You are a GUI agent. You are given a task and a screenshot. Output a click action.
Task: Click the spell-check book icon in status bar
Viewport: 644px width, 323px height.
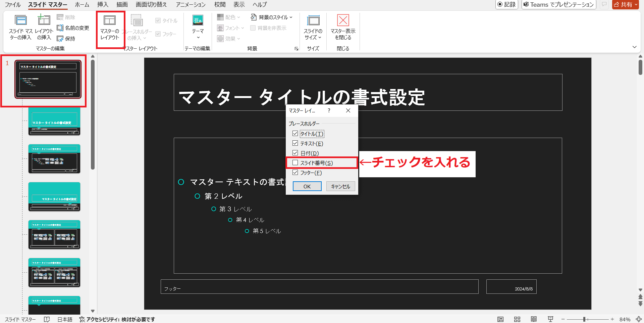47,319
